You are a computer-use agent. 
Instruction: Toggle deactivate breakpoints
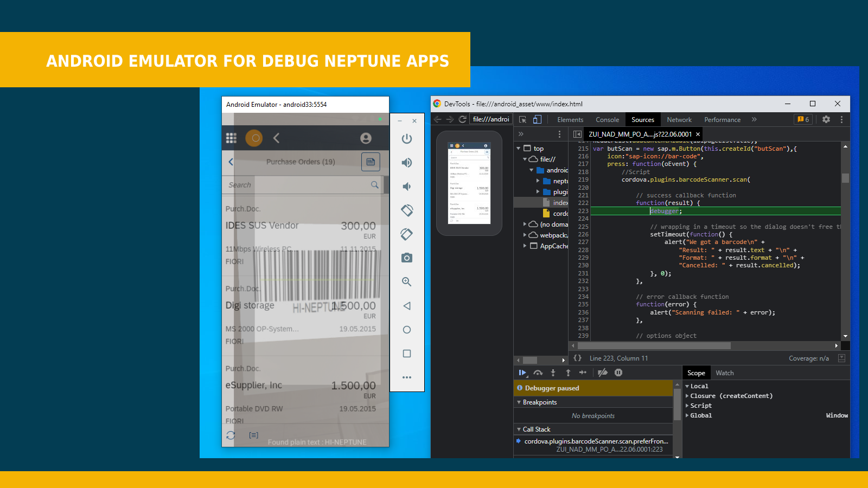point(602,373)
